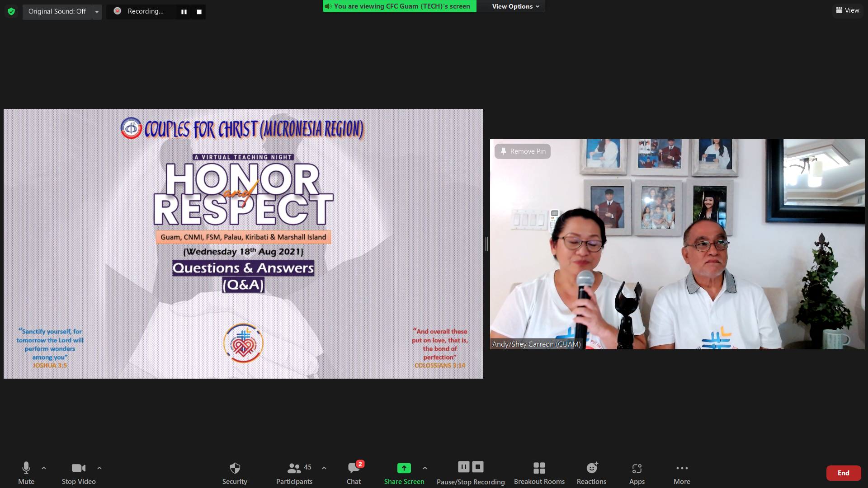Mute the microphone
This screenshot has width=868, height=488.
coord(26,473)
